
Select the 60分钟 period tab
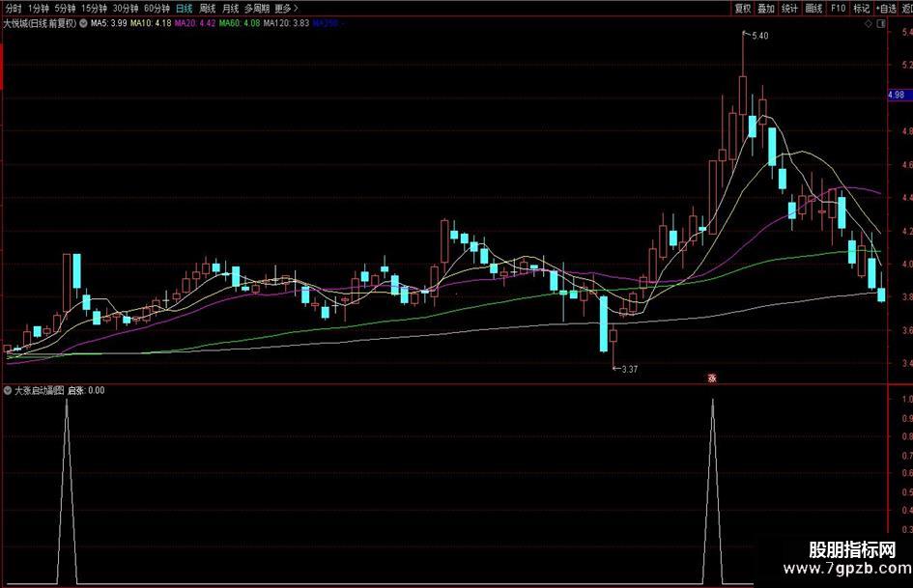click(157, 8)
